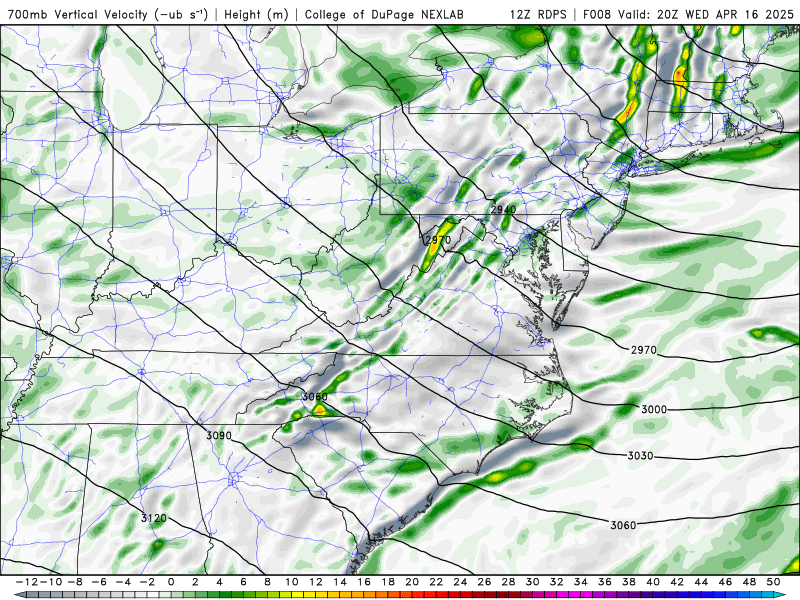Click the 50 value on the color scale

773,582
